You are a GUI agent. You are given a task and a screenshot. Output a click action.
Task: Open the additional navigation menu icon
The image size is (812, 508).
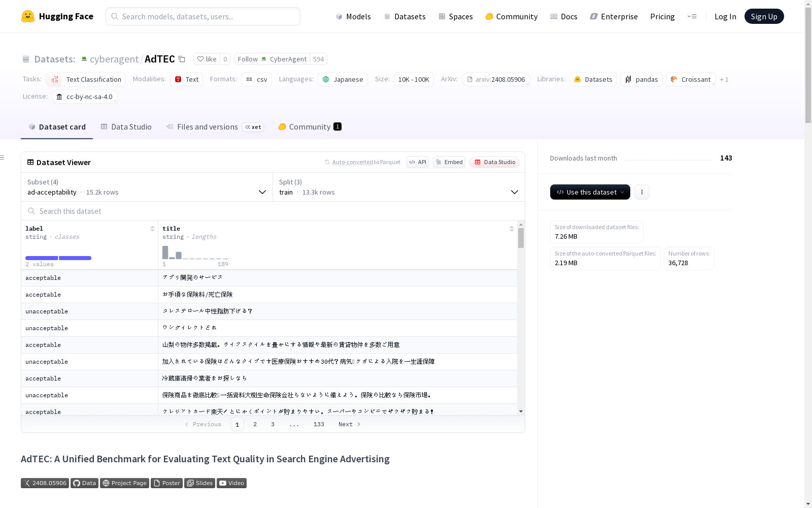692,16
